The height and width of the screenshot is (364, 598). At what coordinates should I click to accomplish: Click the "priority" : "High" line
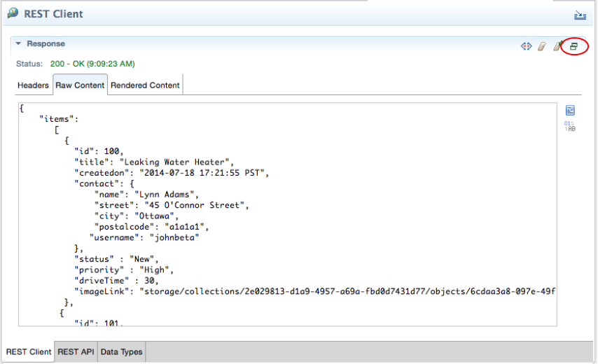click(124, 269)
